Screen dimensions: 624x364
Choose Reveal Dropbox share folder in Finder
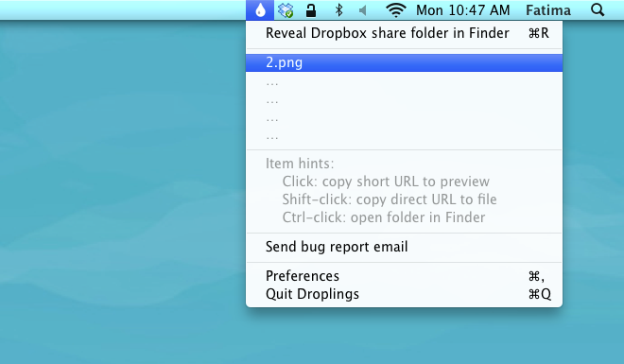coord(404,33)
